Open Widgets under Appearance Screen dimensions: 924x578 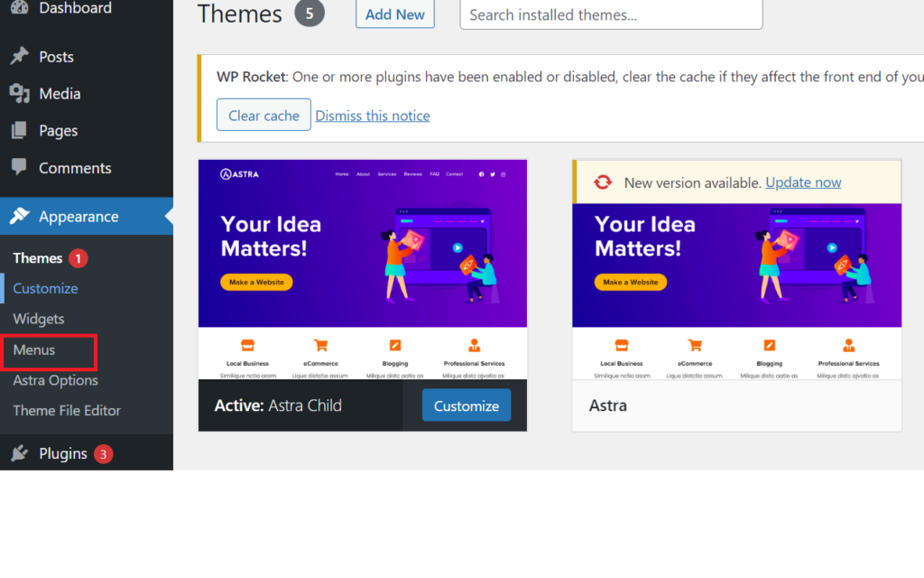pyautogui.click(x=39, y=319)
